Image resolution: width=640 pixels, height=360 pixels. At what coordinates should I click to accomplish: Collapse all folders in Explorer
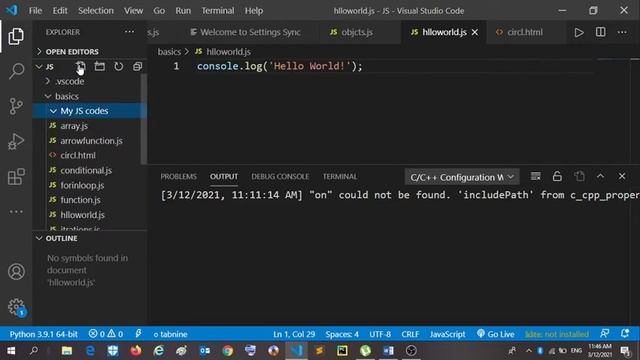click(x=138, y=66)
